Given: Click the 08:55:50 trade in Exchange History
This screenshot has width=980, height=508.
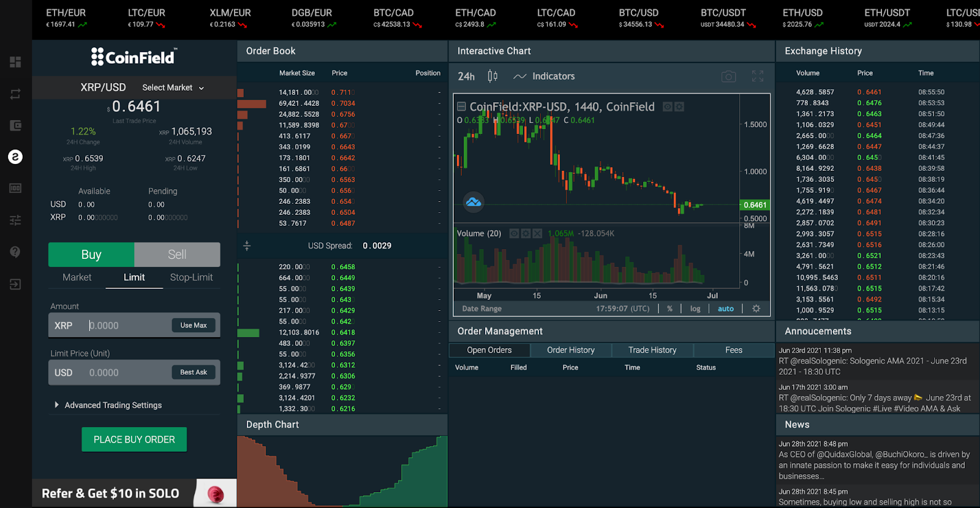Looking at the screenshot, I should point(876,92).
